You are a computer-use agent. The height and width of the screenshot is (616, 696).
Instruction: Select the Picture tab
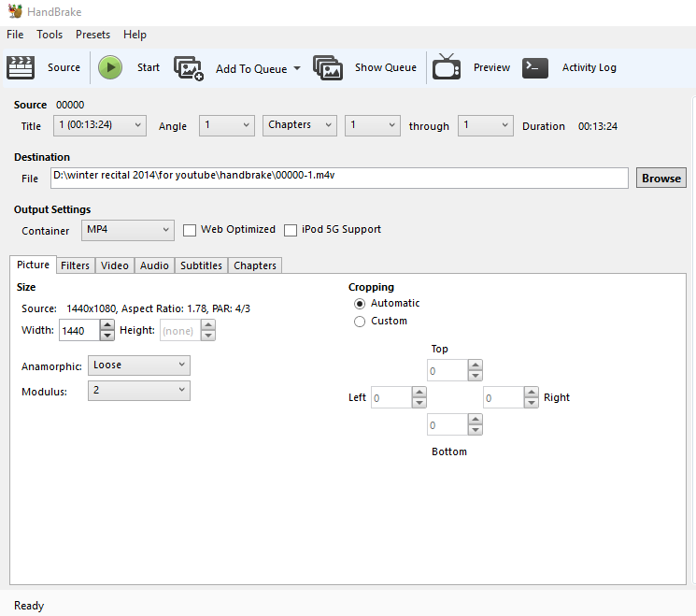coord(33,265)
